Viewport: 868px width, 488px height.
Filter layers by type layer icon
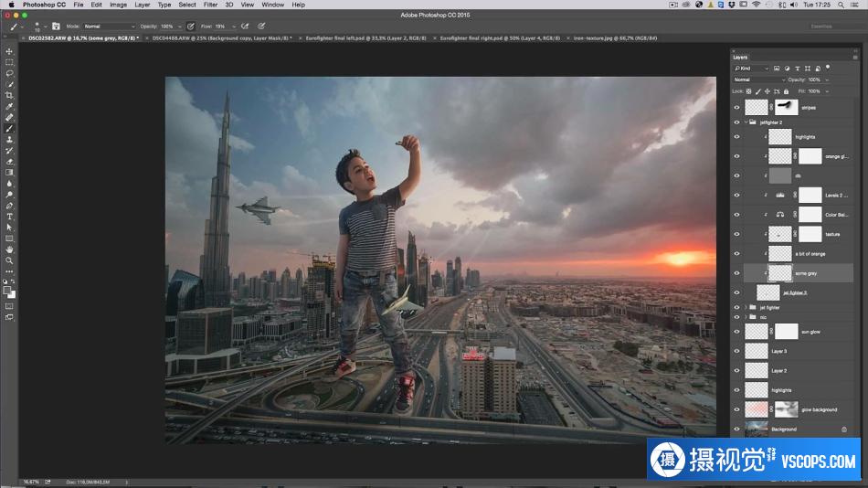coord(797,69)
